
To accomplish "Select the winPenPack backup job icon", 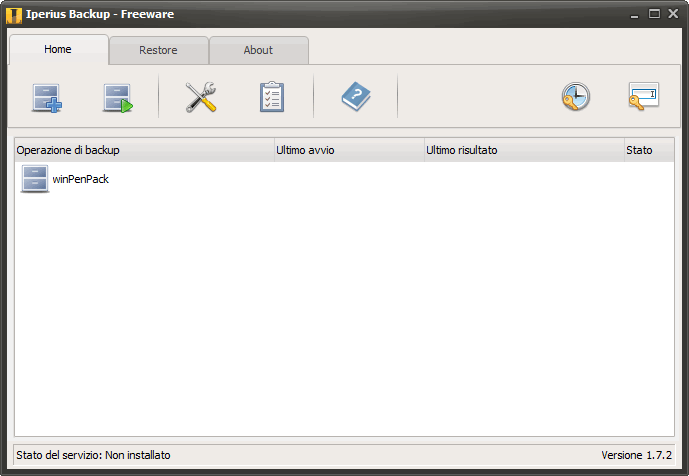I will [x=35, y=179].
